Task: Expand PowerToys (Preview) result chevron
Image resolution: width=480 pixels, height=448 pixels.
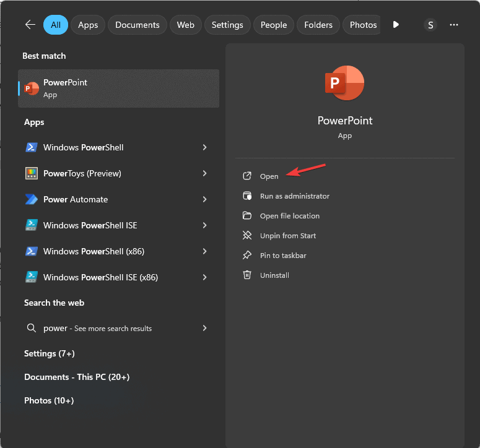Action: 204,173
